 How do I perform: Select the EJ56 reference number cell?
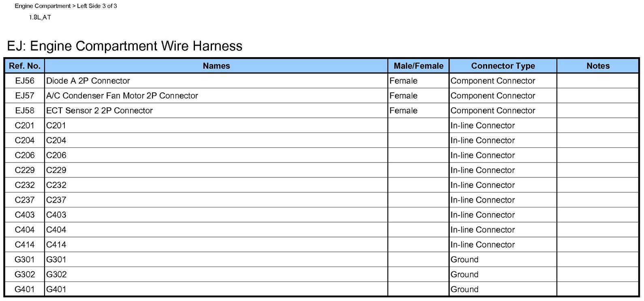point(25,81)
